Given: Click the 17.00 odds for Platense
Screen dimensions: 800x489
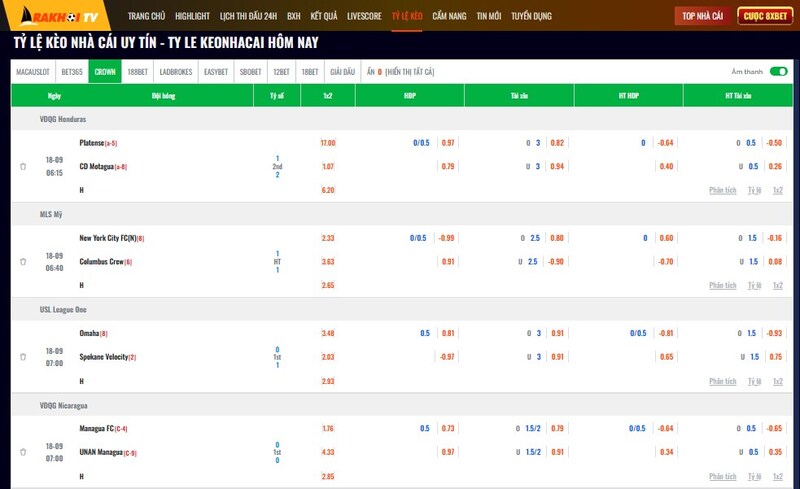Looking at the screenshot, I should pos(328,143).
